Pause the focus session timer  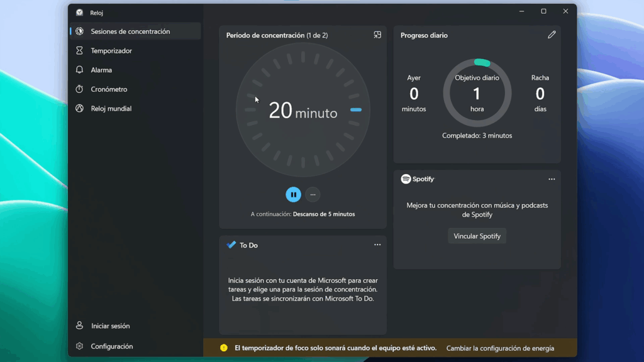pos(293,195)
